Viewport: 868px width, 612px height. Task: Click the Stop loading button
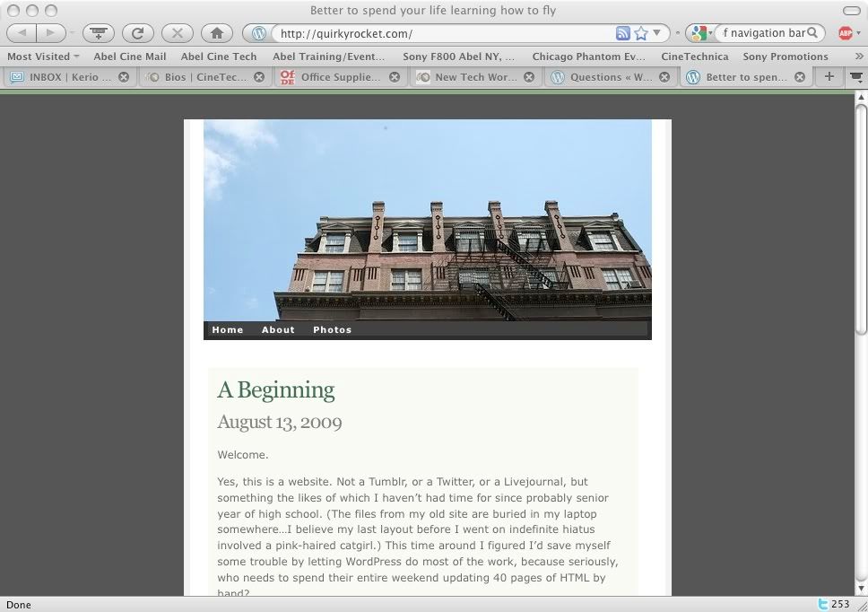pyautogui.click(x=177, y=33)
